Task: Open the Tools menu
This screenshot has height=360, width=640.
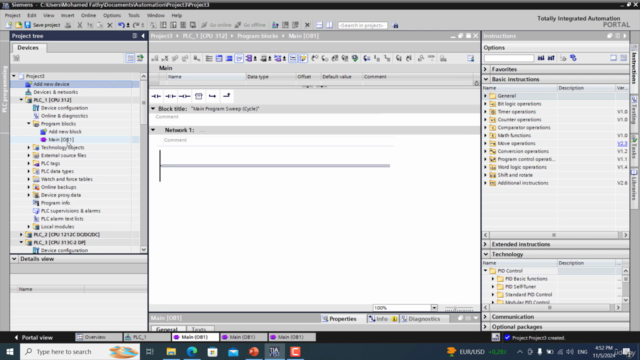Action: point(134,16)
